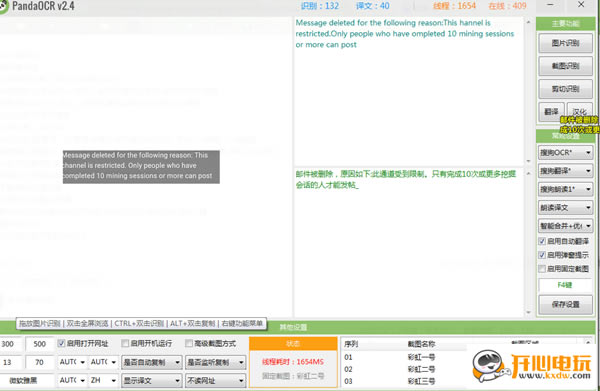
Task: Click the 翻译 translate button
Action: coord(551,112)
